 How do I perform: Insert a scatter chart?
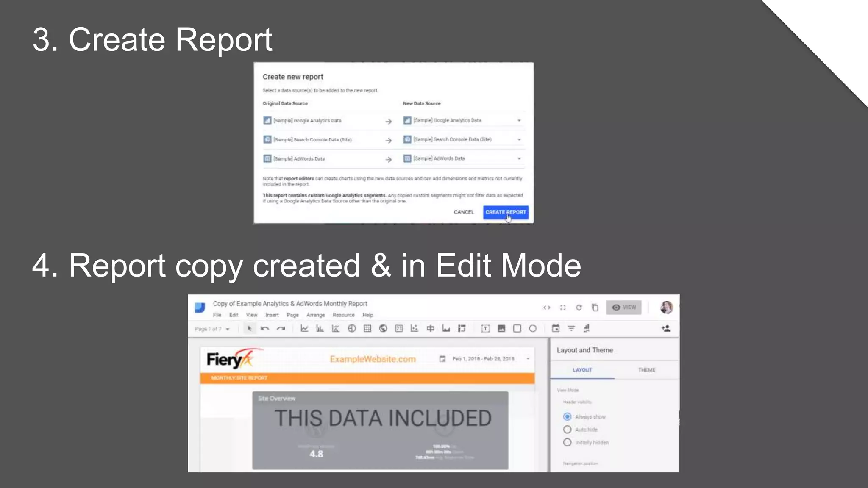415,328
